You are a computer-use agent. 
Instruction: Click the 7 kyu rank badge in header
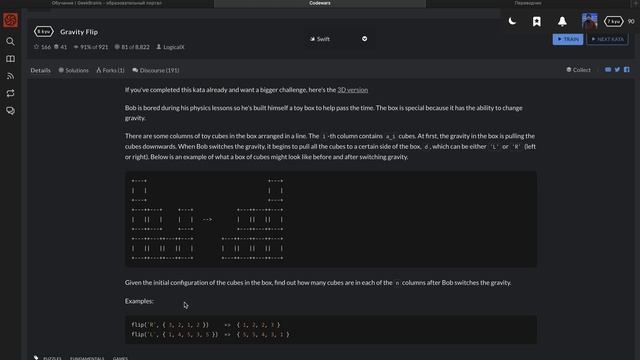(x=613, y=21)
